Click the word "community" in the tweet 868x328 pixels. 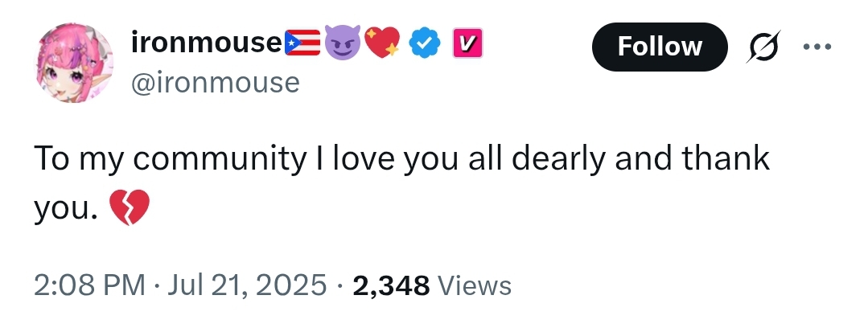(x=216, y=158)
